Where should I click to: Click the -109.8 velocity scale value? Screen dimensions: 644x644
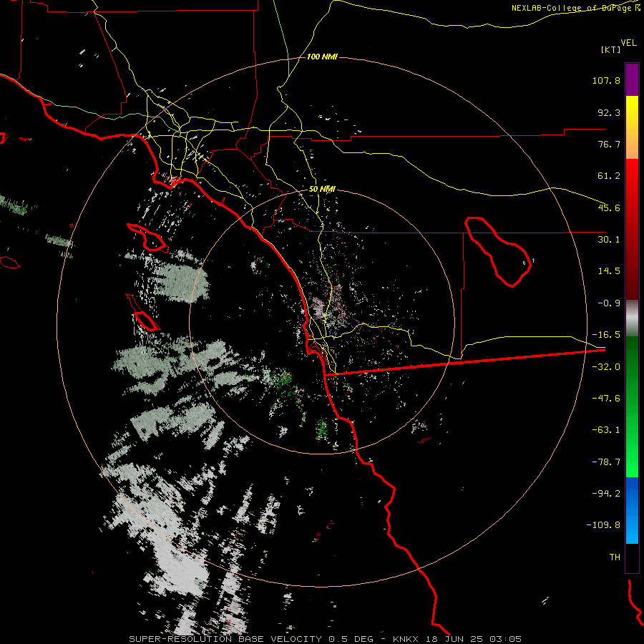(x=603, y=525)
